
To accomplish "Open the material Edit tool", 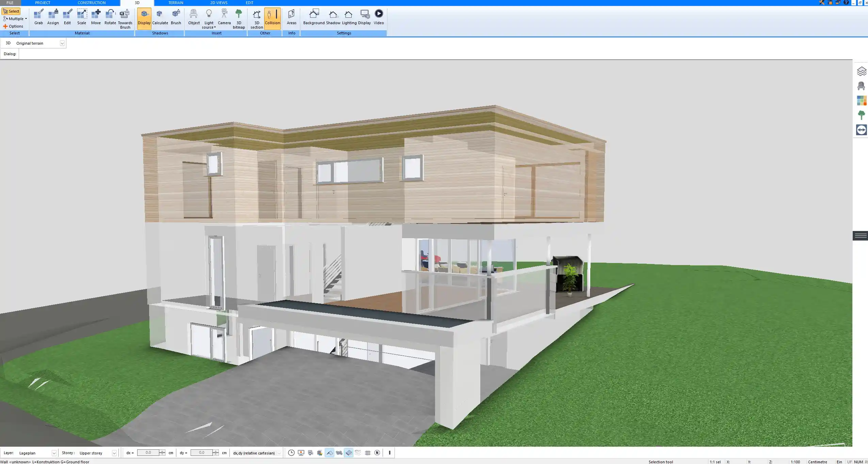I will 67,17.
